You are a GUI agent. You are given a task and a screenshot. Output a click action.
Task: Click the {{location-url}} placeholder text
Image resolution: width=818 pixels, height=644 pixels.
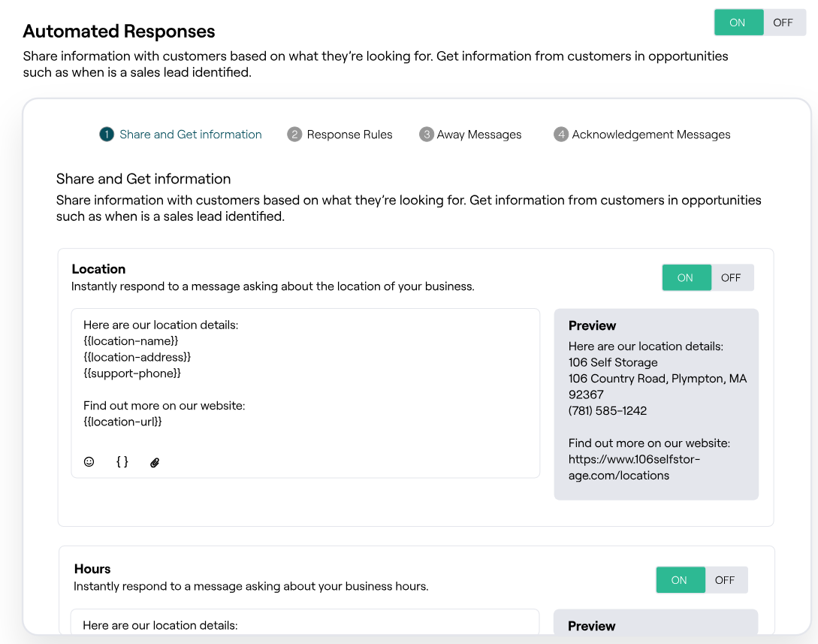click(122, 422)
